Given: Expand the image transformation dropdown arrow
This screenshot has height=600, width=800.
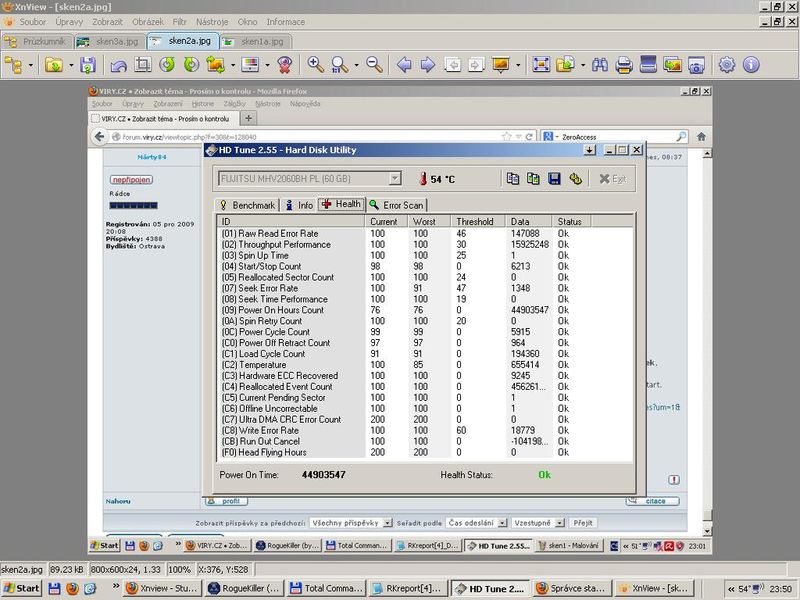Looking at the screenshot, I should (x=233, y=65).
